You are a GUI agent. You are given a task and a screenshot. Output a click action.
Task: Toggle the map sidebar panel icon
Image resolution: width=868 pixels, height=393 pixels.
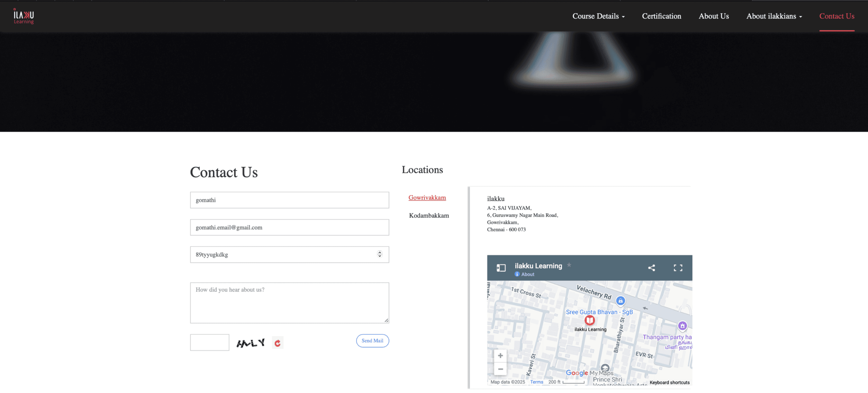501,268
